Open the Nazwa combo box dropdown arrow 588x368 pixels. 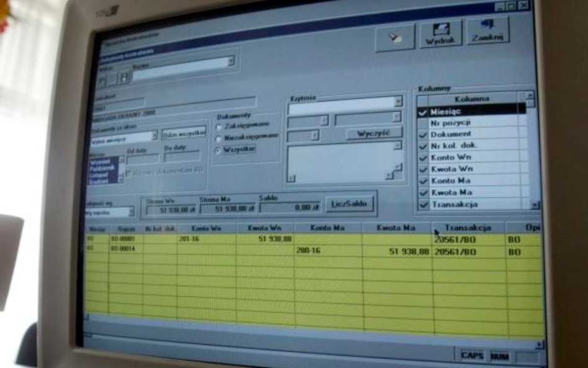[231, 61]
